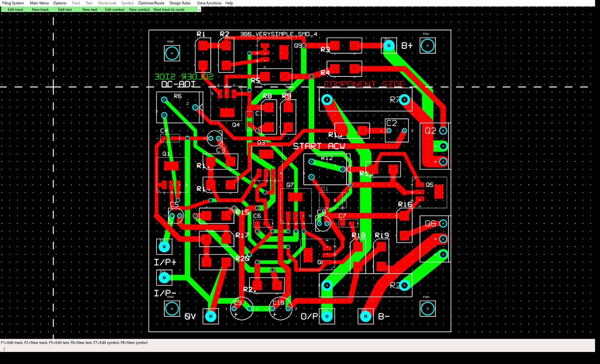This screenshot has height=364, width=600.
Task: Select the PIN3 mounting hole pad
Action: tap(172, 309)
